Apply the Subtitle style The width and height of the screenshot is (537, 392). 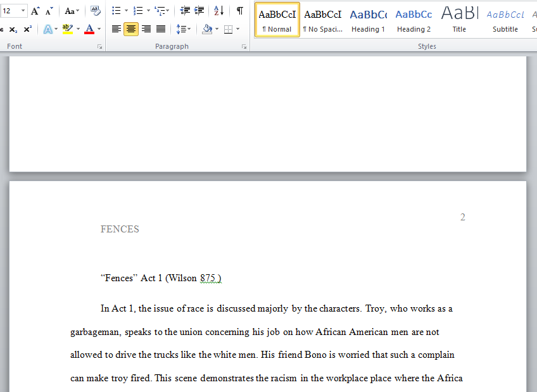(x=505, y=20)
